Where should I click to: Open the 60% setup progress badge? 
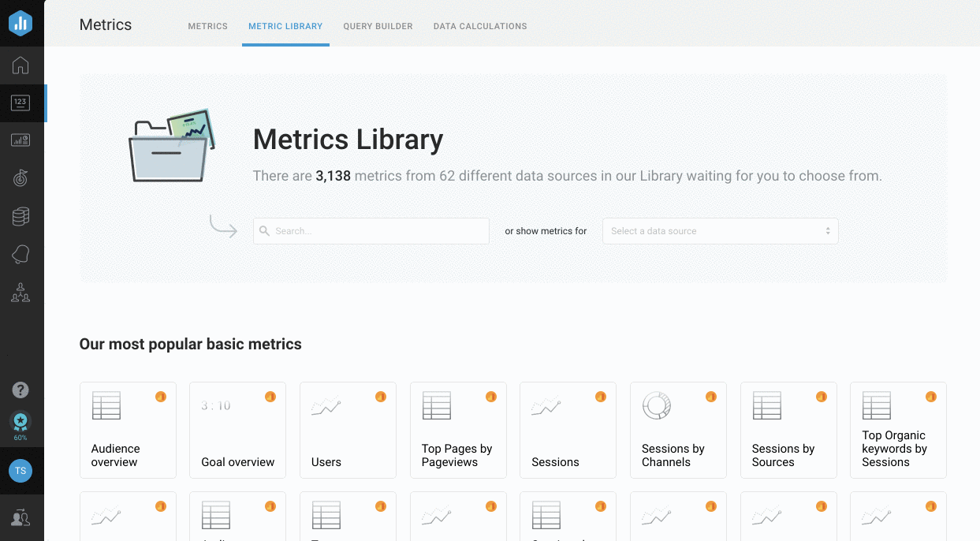pos(21,425)
